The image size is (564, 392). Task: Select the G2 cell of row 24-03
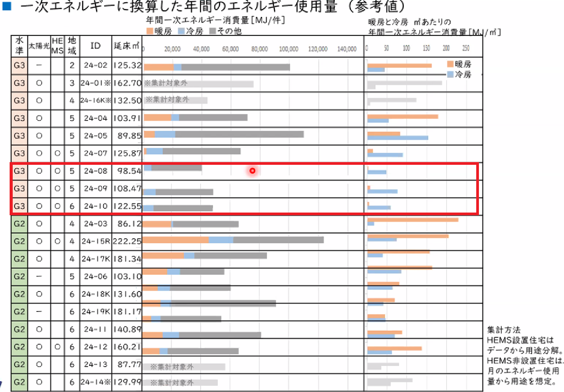tap(19, 224)
